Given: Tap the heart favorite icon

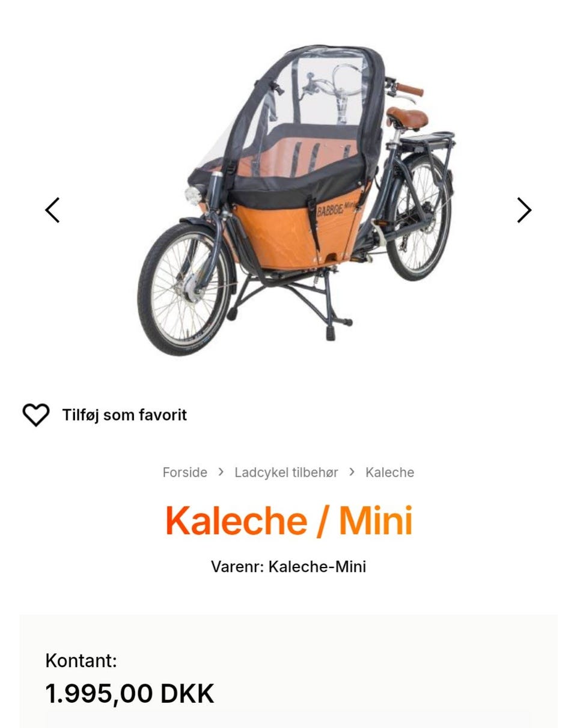Looking at the screenshot, I should pyautogui.click(x=35, y=415).
